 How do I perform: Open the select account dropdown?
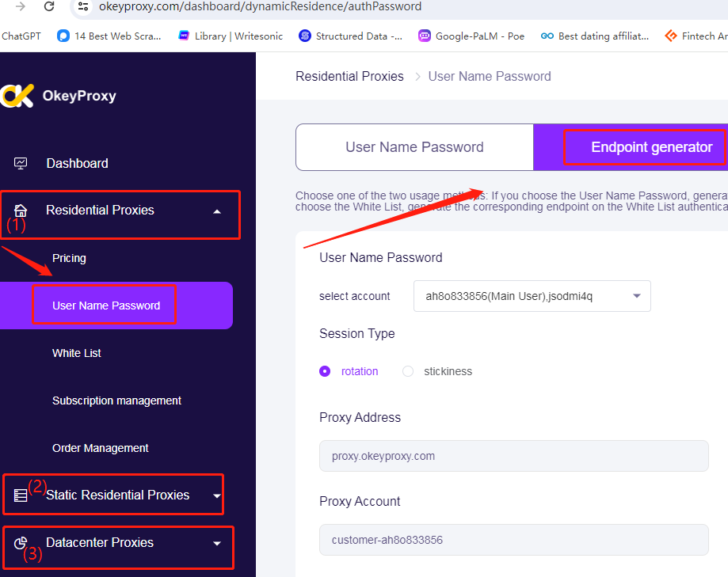point(532,296)
